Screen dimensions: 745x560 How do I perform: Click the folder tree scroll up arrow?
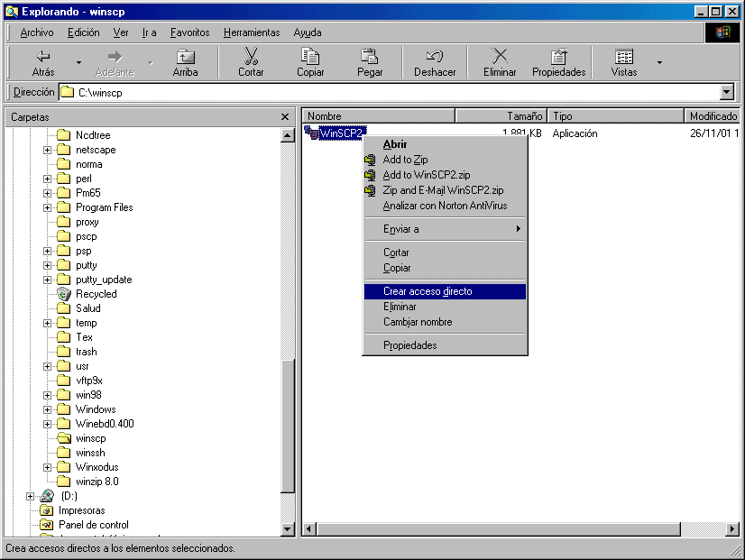(x=288, y=135)
